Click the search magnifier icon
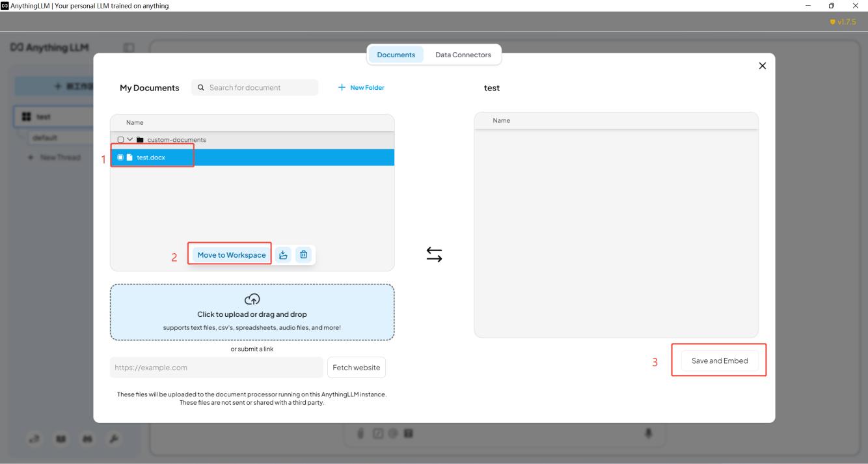Screen dimensions: 868x464 click(201, 88)
